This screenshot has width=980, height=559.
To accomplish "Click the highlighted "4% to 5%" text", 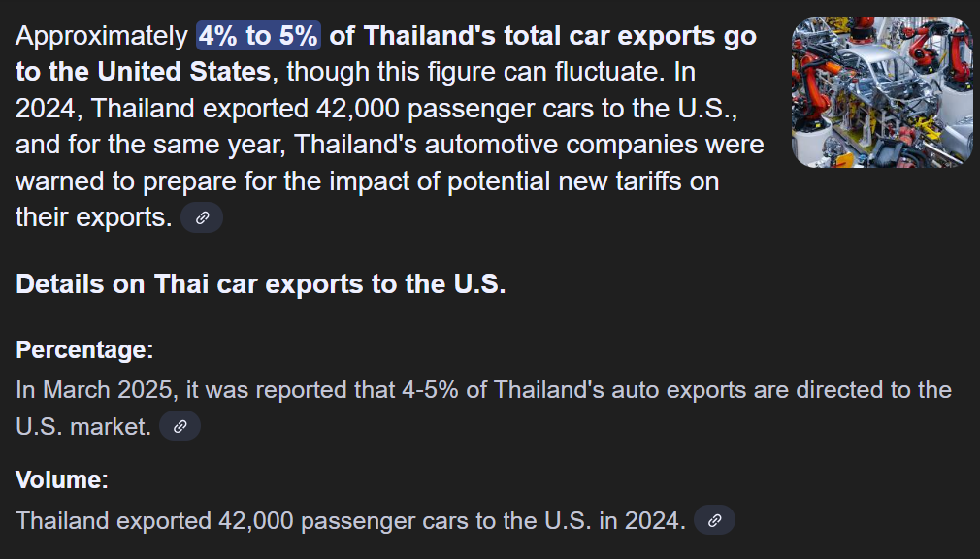I will click(259, 37).
